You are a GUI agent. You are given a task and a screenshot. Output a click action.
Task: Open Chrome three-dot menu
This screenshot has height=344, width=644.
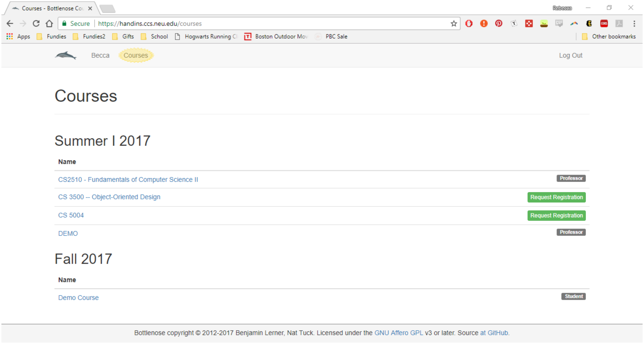634,23
